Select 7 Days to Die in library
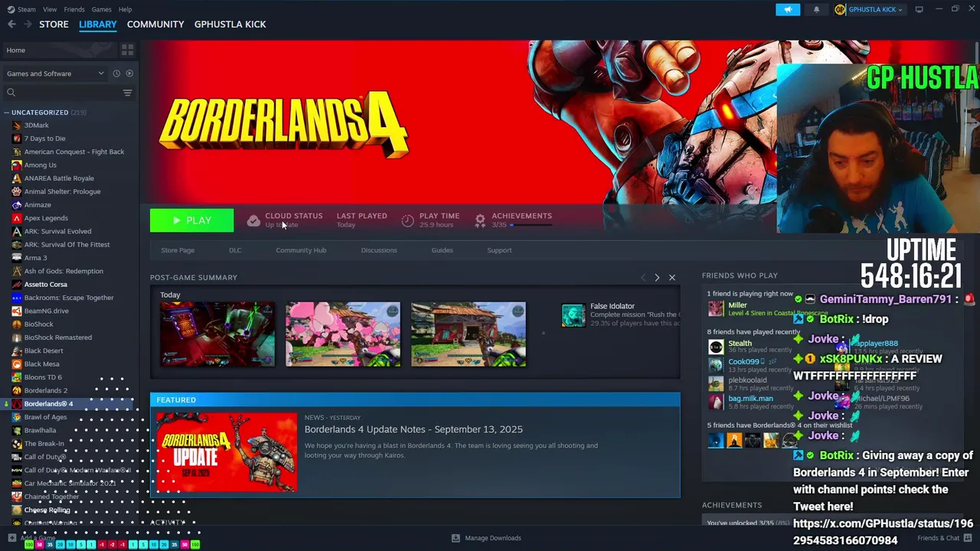The width and height of the screenshot is (980, 551). (44, 139)
